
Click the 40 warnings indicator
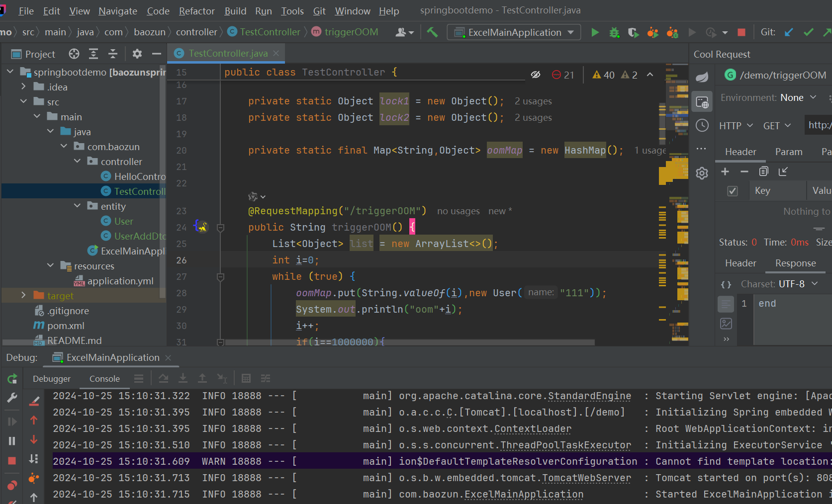604,75
